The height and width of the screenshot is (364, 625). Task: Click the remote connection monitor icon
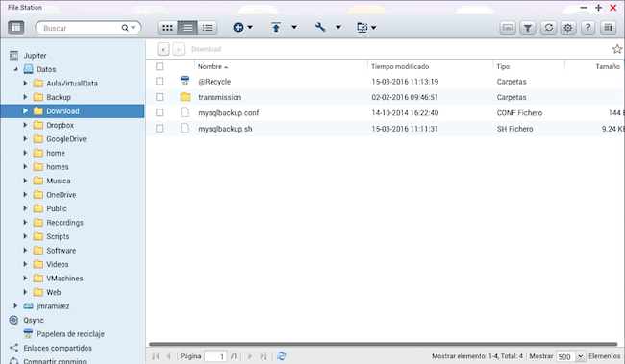click(362, 28)
